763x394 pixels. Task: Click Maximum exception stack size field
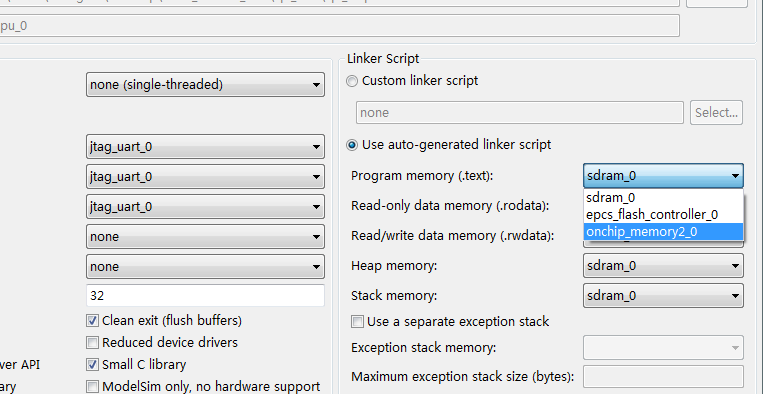click(x=663, y=376)
